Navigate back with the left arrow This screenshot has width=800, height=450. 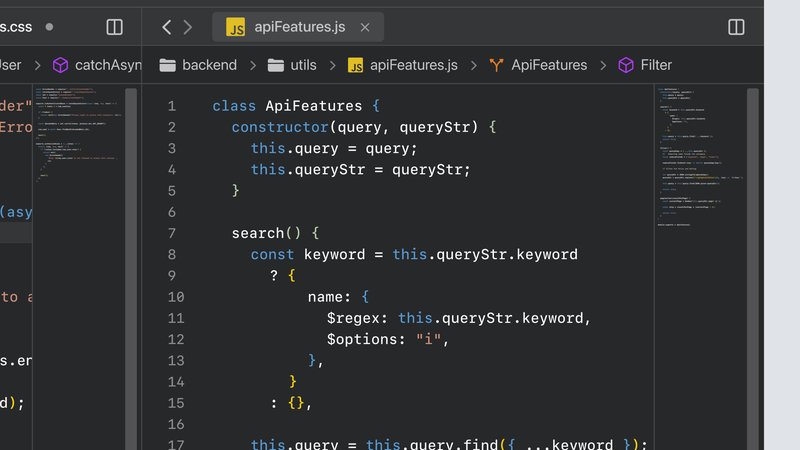click(x=166, y=27)
